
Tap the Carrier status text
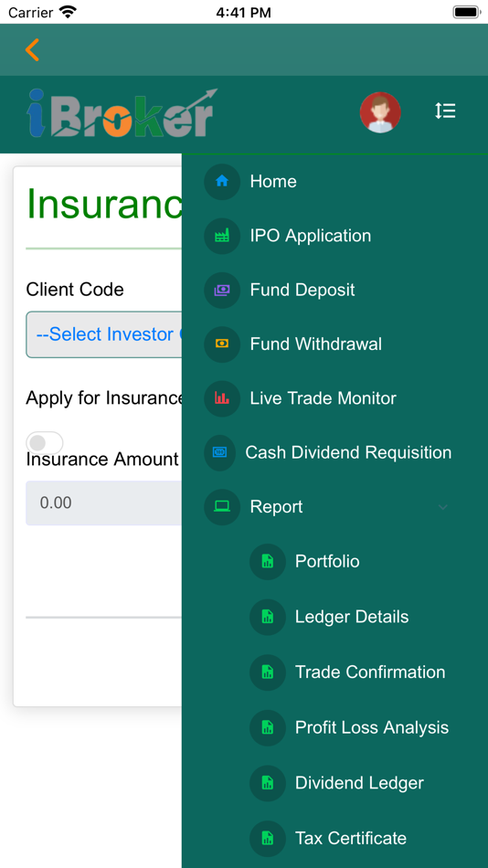pyautogui.click(x=31, y=12)
